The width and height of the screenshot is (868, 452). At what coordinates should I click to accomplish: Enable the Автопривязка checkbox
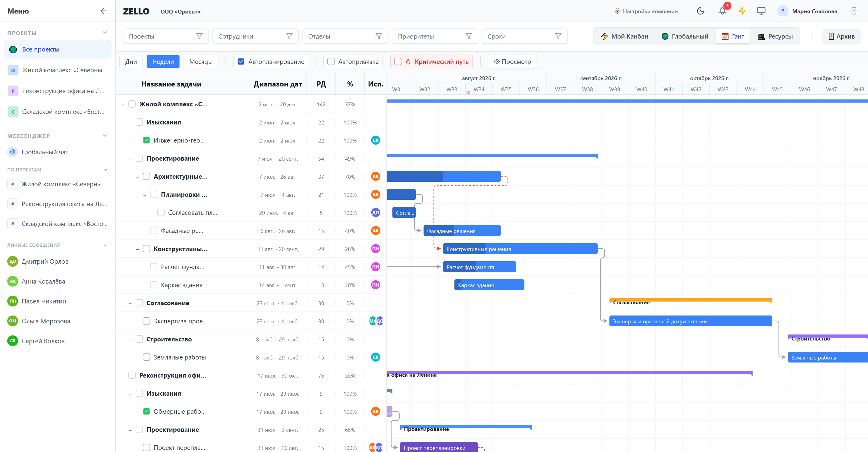[x=331, y=62]
